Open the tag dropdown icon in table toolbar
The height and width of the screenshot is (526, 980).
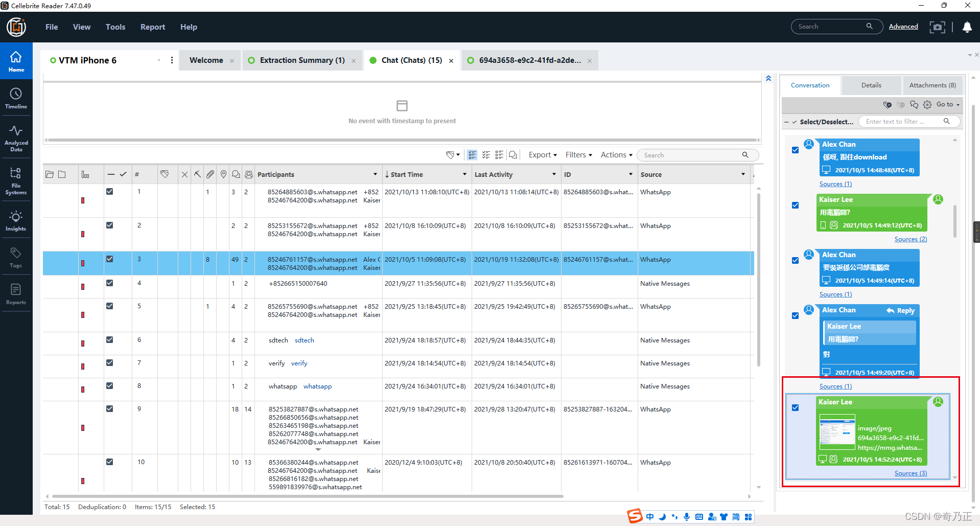click(453, 155)
